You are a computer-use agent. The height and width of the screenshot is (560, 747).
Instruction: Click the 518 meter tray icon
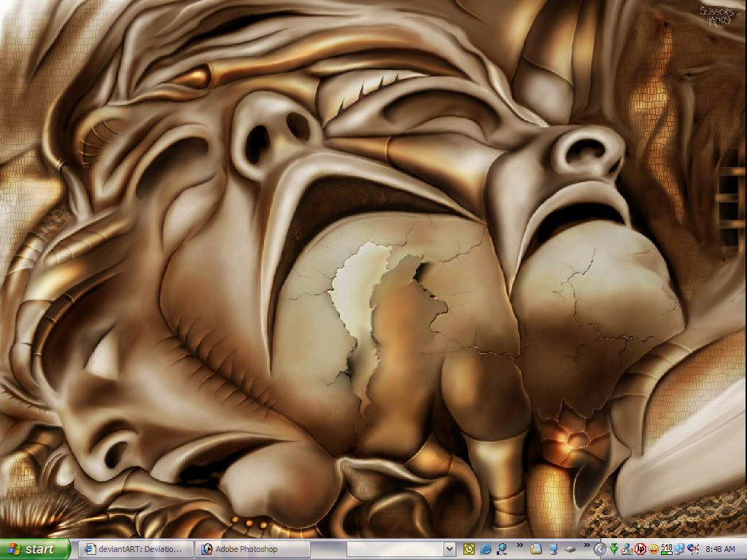[x=667, y=549]
